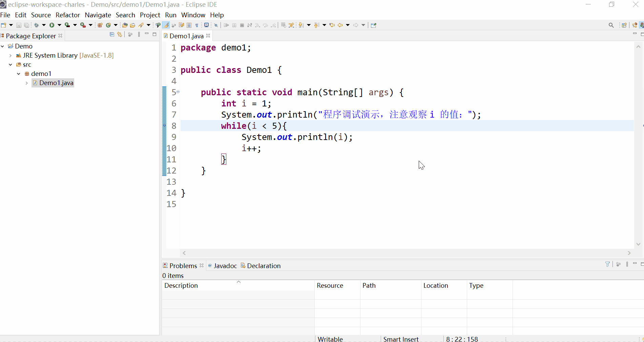Select Demo1.java in Package Explorer
Image resolution: width=644 pixels, height=342 pixels.
(56, 83)
